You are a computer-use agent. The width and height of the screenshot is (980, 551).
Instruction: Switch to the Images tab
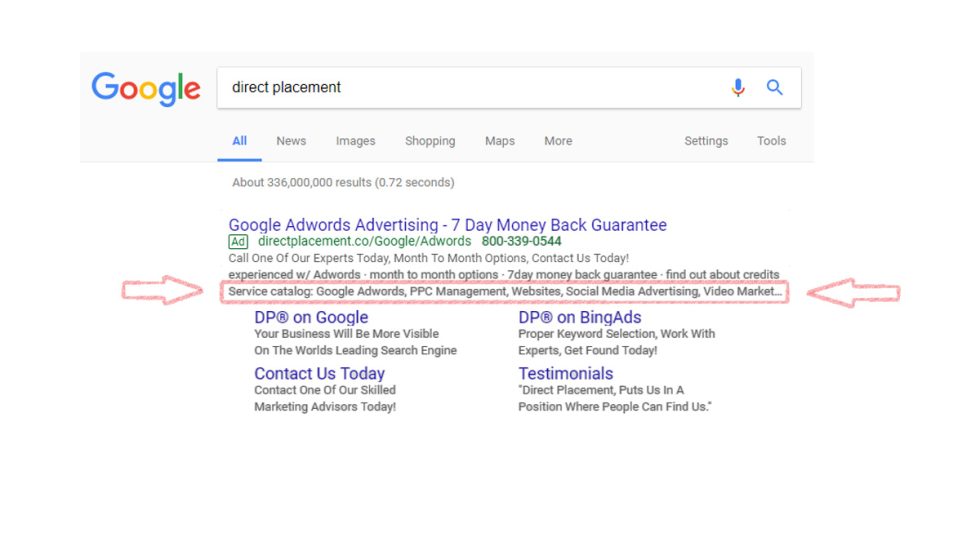coord(356,141)
